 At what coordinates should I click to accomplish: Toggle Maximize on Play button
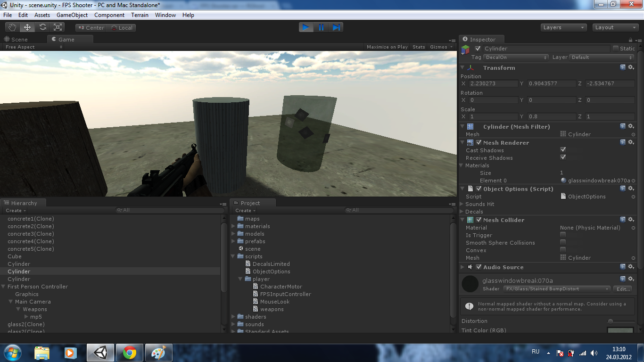[x=387, y=47]
